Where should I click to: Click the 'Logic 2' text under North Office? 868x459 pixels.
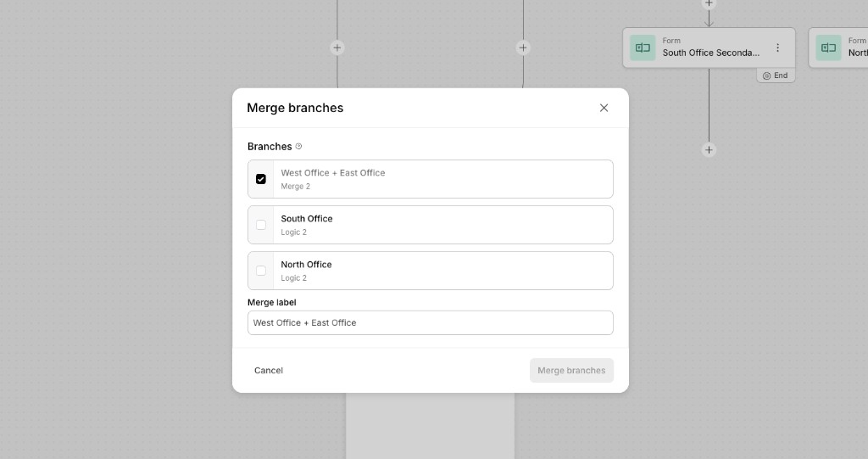pyautogui.click(x=293, y=278)
